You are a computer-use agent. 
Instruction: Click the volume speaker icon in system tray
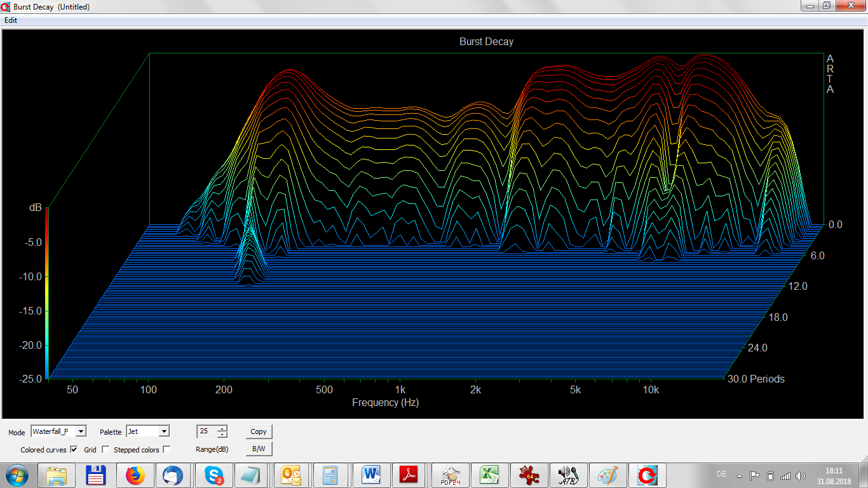click(800, 475)
